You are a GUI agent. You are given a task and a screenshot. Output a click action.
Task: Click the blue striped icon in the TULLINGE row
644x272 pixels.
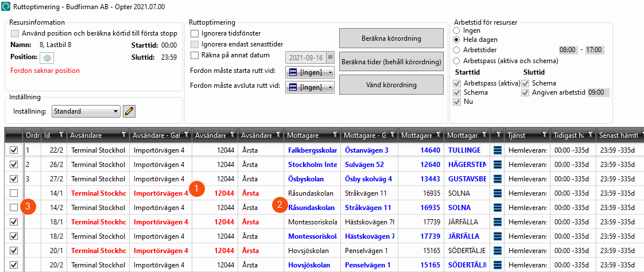[497, 150]
